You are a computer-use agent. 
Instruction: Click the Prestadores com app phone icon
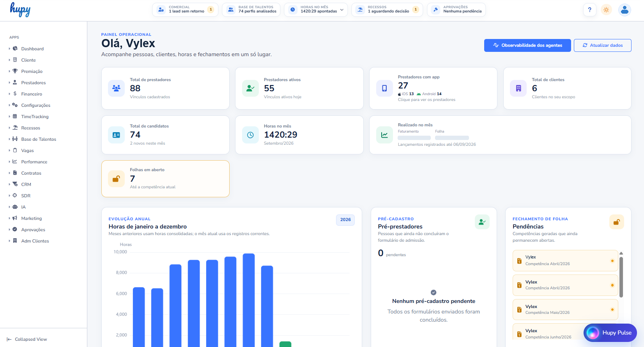coord(384,88)
